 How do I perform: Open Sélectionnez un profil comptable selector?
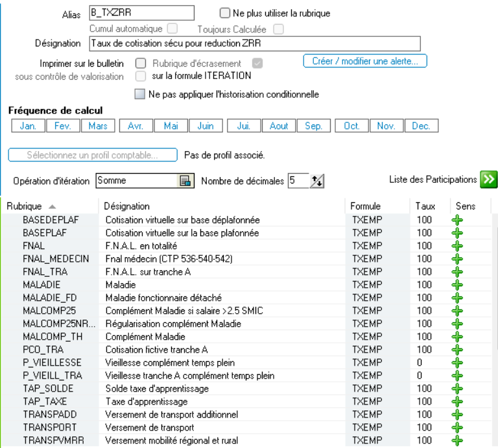[93, 155]
